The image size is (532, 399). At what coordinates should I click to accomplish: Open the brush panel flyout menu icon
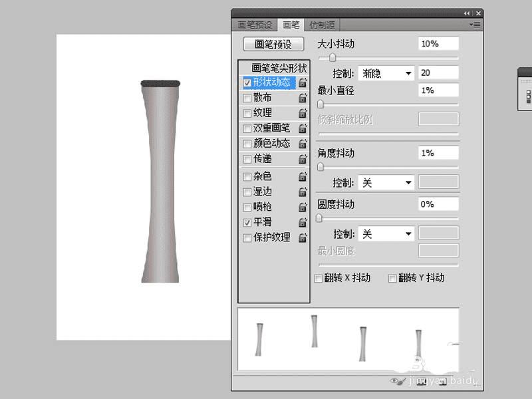[475, 25]
